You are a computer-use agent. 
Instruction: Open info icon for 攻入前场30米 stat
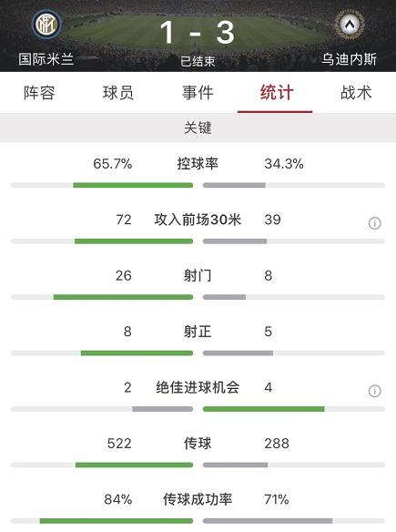pos(375,223)
